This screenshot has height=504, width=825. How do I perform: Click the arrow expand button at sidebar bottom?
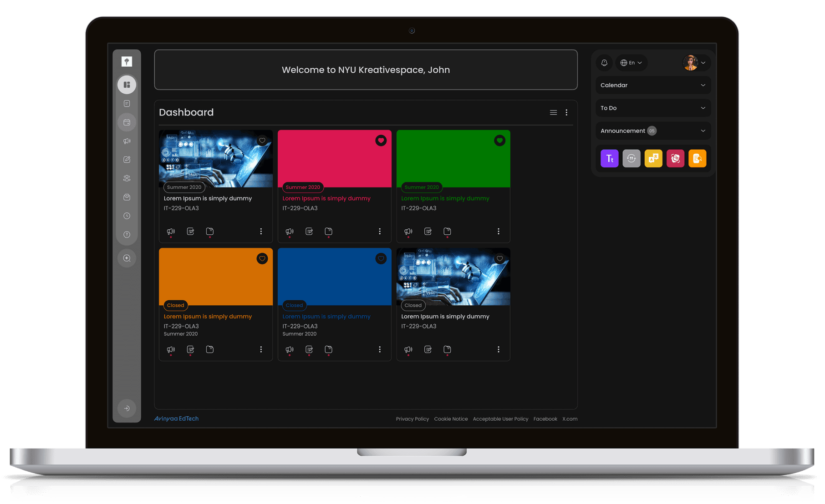pyautogui.click(x=127, y=408)
